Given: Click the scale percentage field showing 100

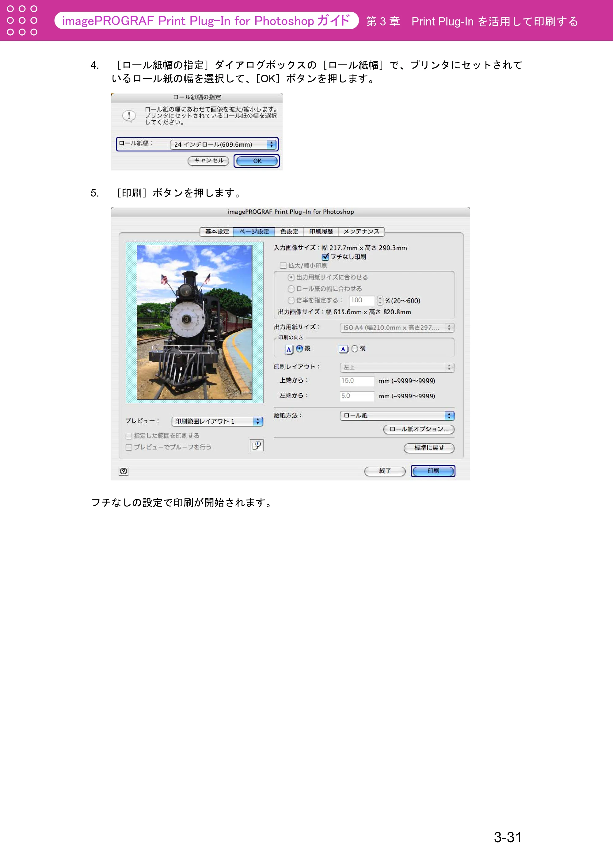Looking at the screenshot, I should 362,300.
